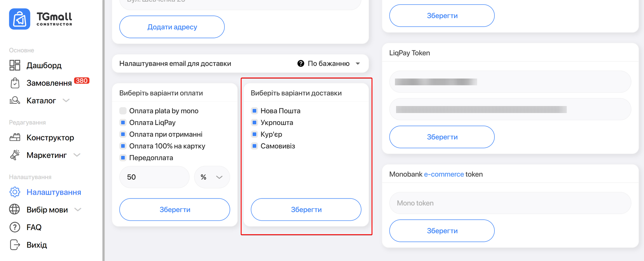The image size is (644, 261).
Task: Click the logout door icon
Action: [x=15, y=245]
